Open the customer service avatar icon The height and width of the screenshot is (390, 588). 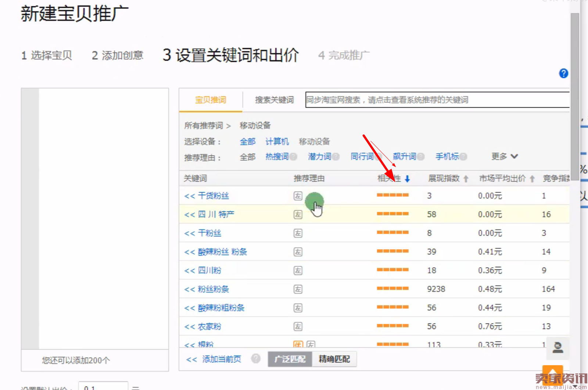(558, 347)
